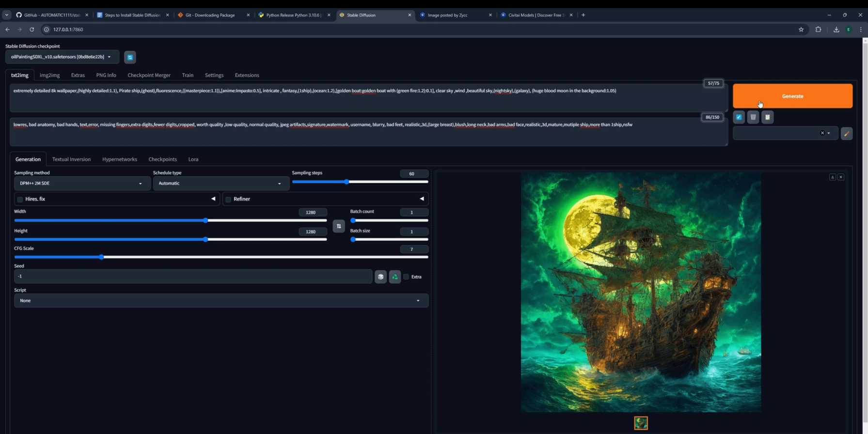
Task: Refresh the Stable Diffusion checkpoint list
Action: click(x=130, y=57)
